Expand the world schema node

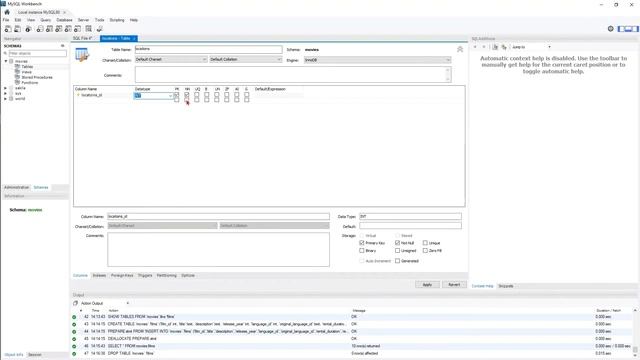6,99
